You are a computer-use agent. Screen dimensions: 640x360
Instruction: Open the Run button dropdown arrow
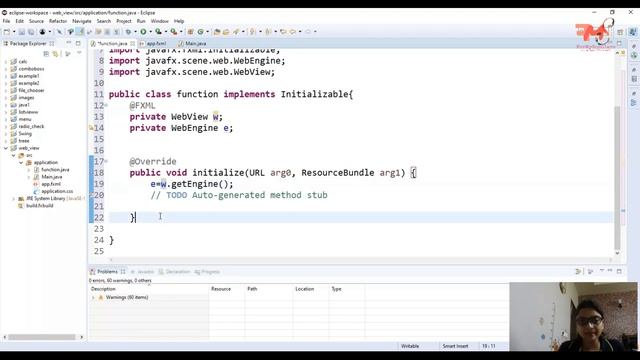click(150, 32)
